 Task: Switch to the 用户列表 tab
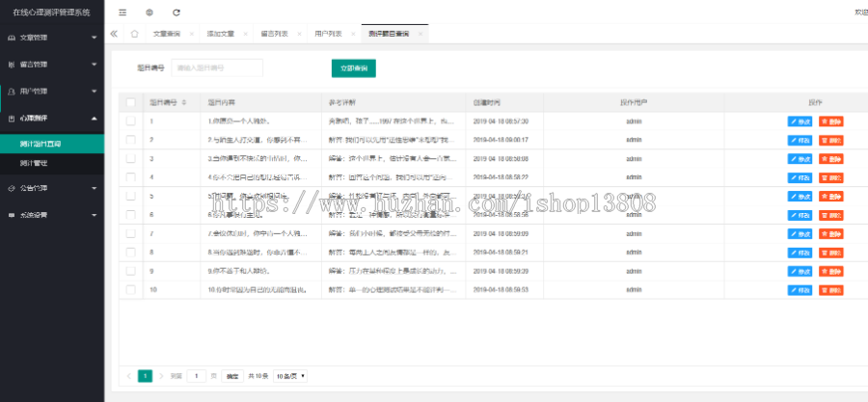click(x=328, y=34)
